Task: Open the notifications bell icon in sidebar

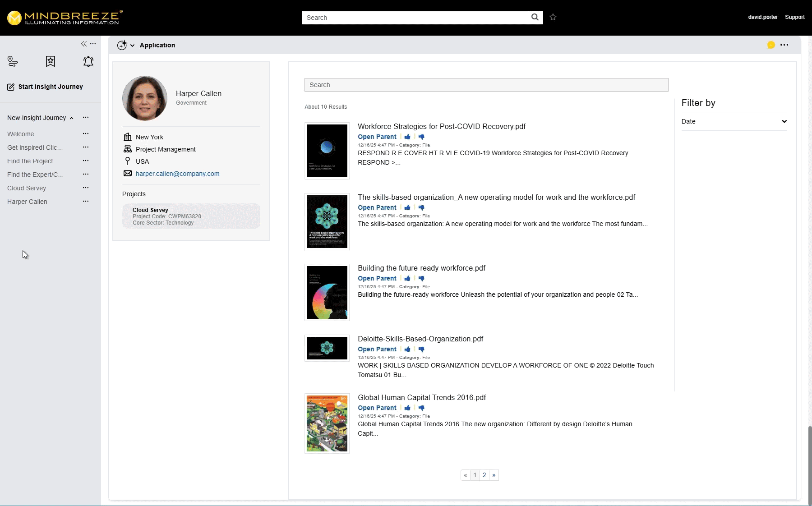Action: [88, 61]
